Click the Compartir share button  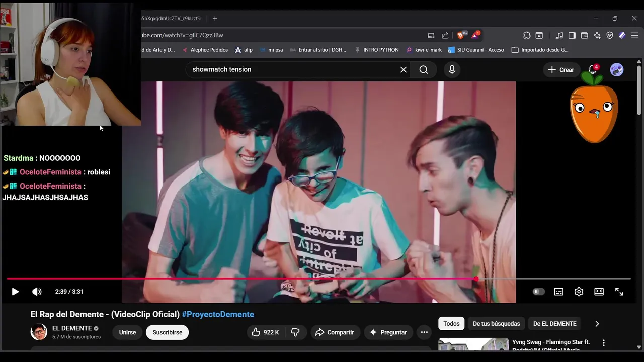[335, 332]
